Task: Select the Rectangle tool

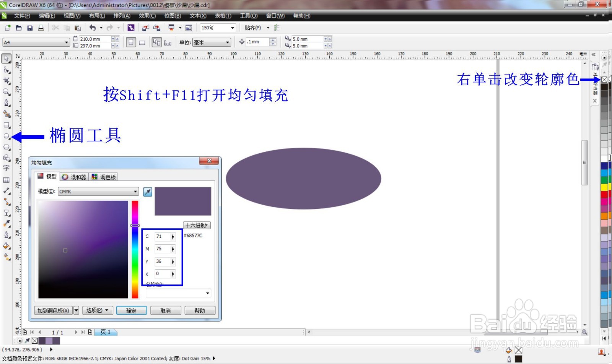Action: 6,124
